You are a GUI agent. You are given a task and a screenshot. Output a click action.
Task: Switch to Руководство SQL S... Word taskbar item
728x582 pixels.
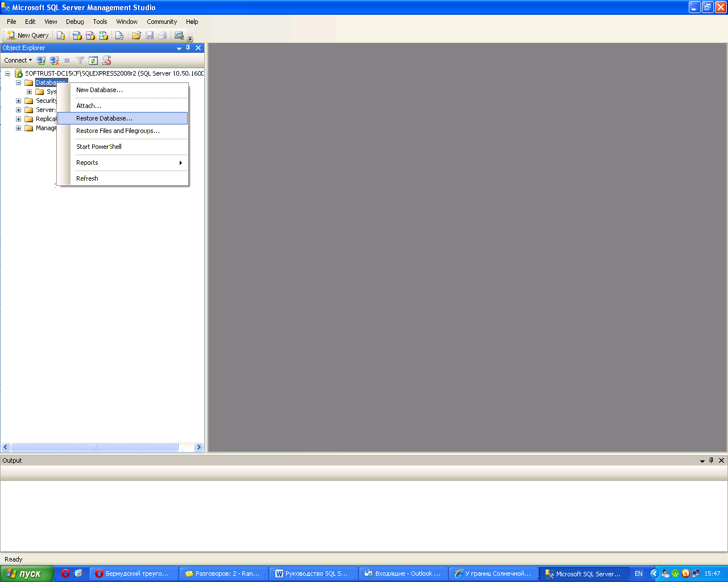pos(313,573)
